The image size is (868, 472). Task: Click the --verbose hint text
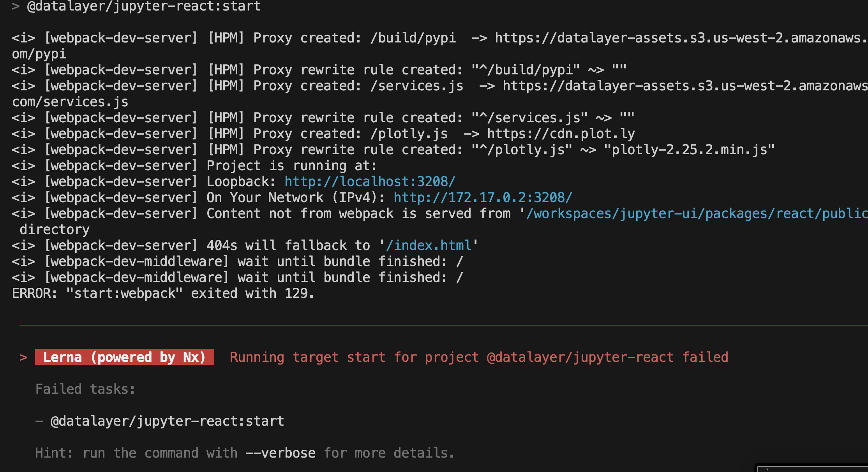(x=281, y=453)
